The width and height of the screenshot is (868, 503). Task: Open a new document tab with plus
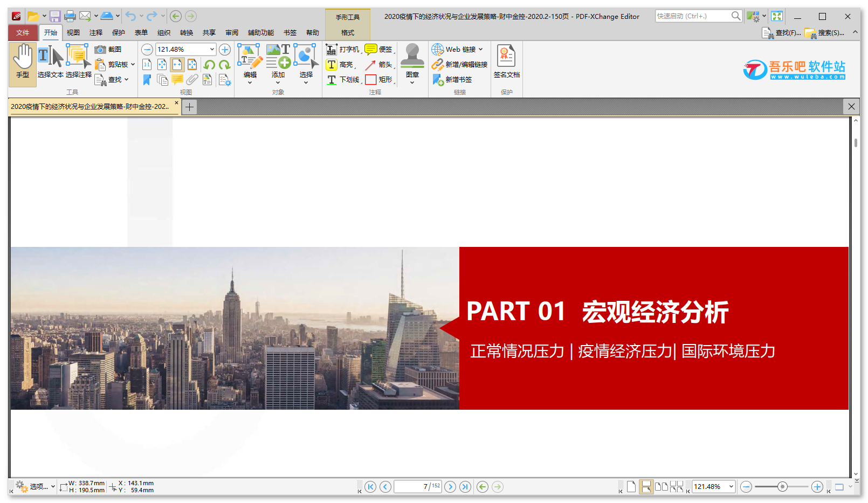(x=189, y=107)
